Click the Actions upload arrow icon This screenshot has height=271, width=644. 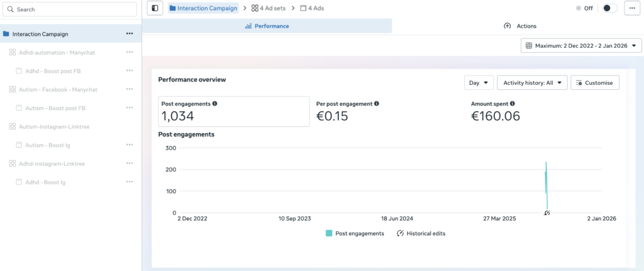(x=508, y=26)
